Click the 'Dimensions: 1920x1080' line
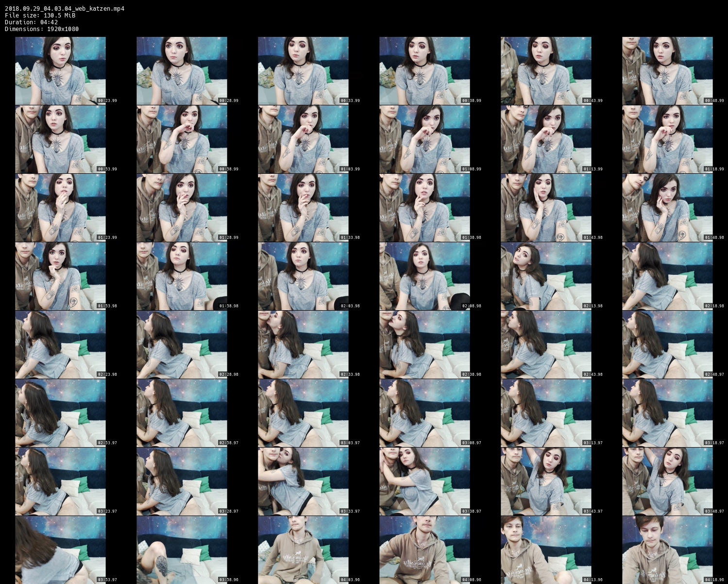The image size is (728, 584). [42, 29]
